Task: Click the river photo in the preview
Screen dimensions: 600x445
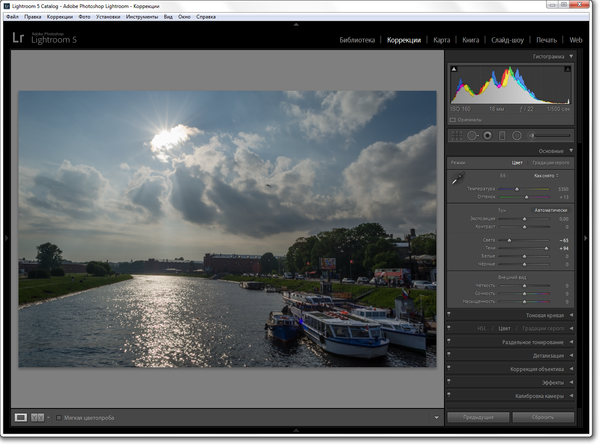Action: (227, 229)
